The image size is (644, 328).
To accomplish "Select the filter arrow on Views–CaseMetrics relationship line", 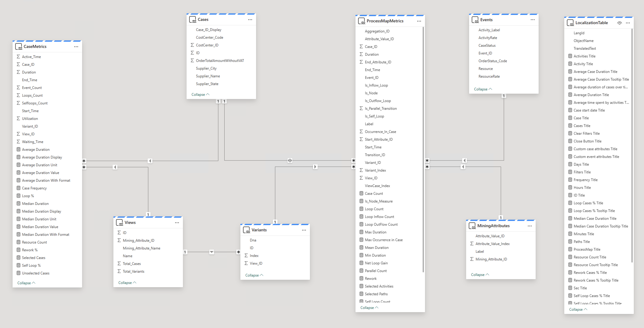I will [x=115, y=167].
